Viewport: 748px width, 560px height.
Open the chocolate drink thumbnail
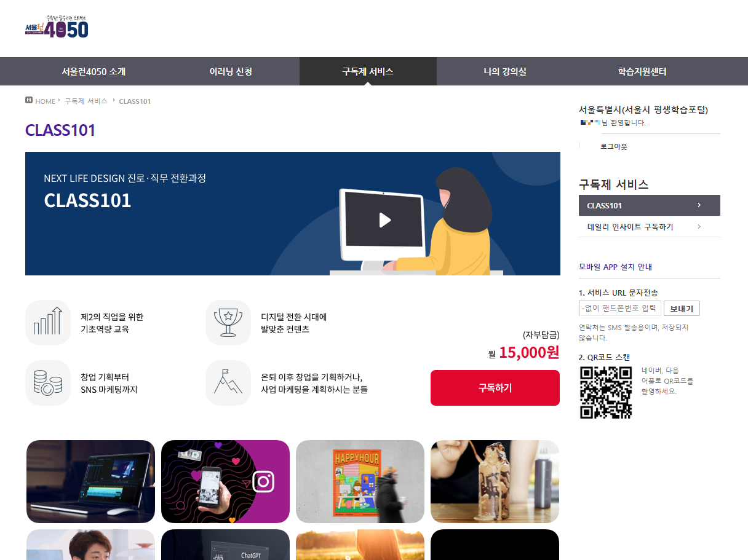[495, 481]
